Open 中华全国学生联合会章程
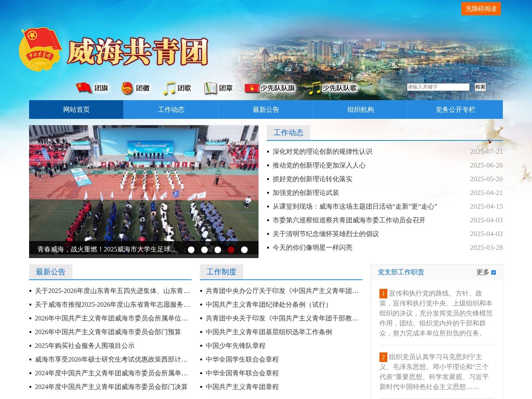532x399 pixels. tap(242, 360)
